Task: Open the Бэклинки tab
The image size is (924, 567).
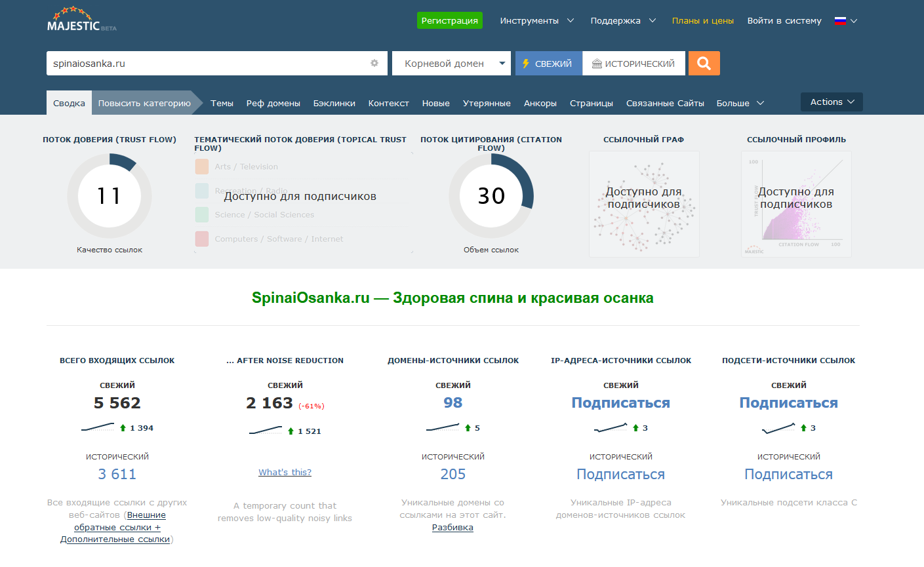Action: pos(334,104)
